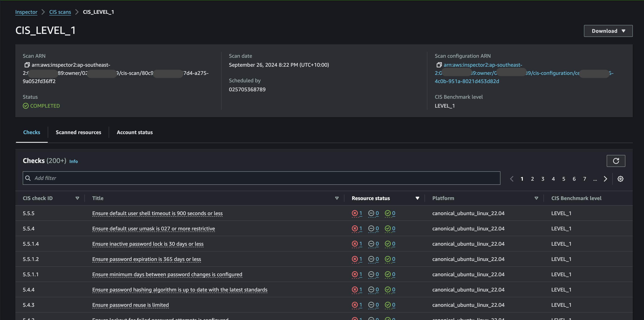Click the search magnifier in the filter bar
Image resolution: width=644 pixels, height=320 pixels.
[28, 178]
